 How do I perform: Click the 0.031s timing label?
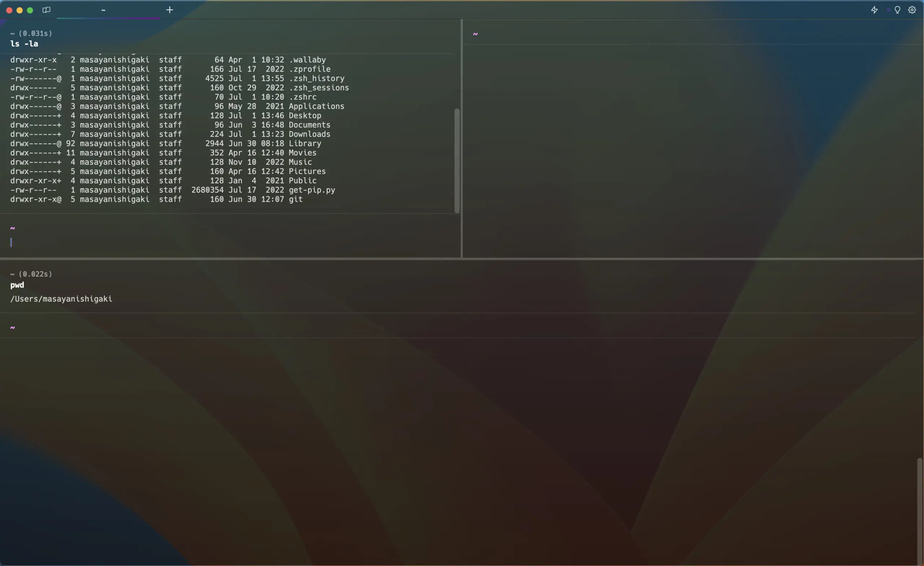pos(36,34)
